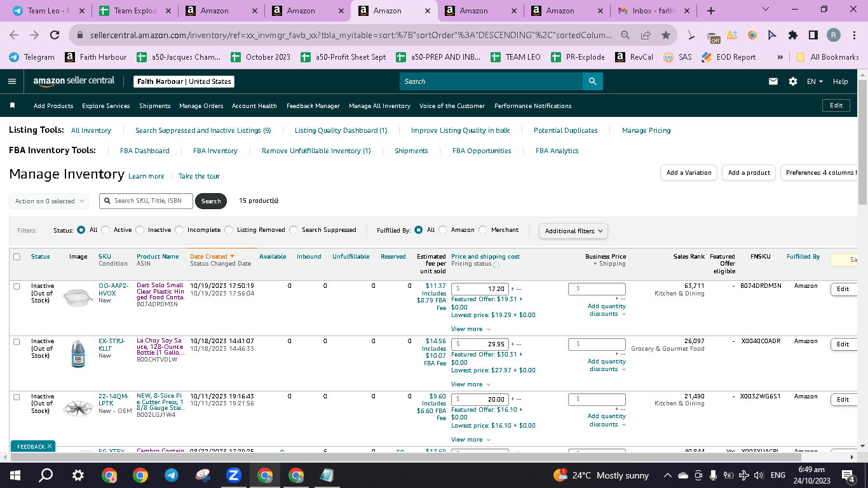The height and width of the screenshot is (488, 868).
Task: Open a new browser tab with plus
Action: [x=710, y=11]
